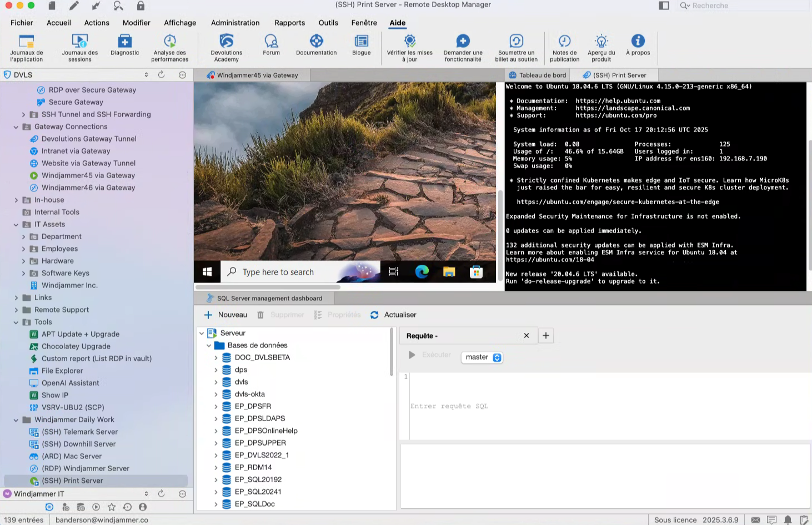812x525 pixels.
Task: Expand the In-house folder
Action: pos(16,200)
